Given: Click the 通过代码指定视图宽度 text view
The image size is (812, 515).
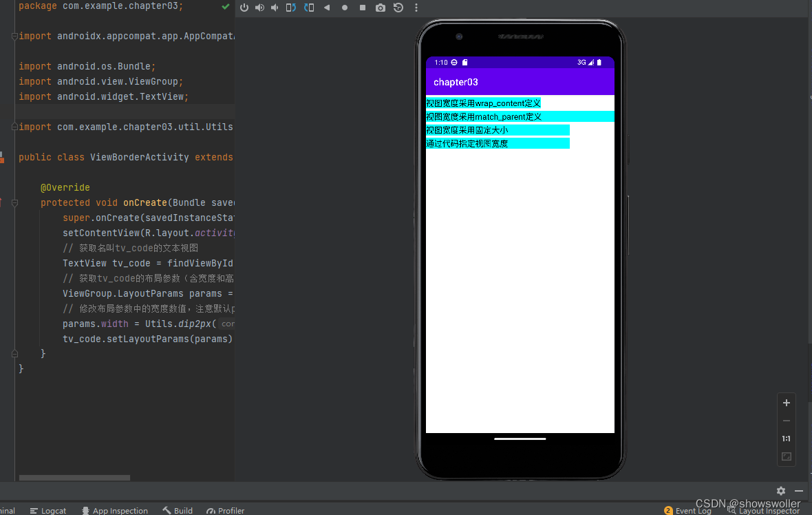Looking at the screenshot, I should (498, 143).
